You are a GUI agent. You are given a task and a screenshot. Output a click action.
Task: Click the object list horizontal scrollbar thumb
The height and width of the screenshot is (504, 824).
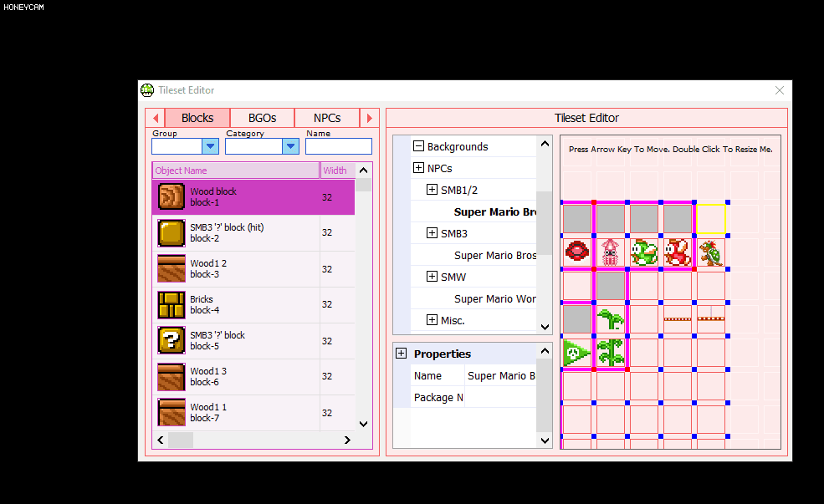pos(180,440)
